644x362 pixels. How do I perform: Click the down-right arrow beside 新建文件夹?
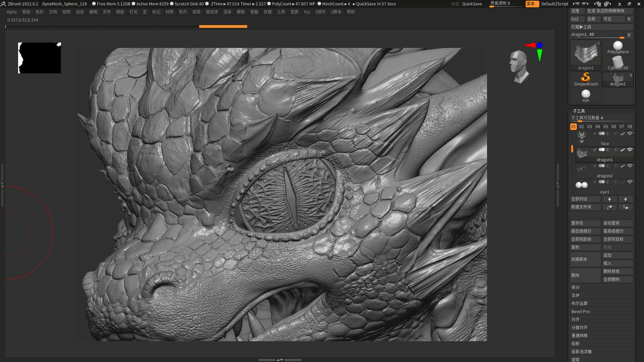626,207
